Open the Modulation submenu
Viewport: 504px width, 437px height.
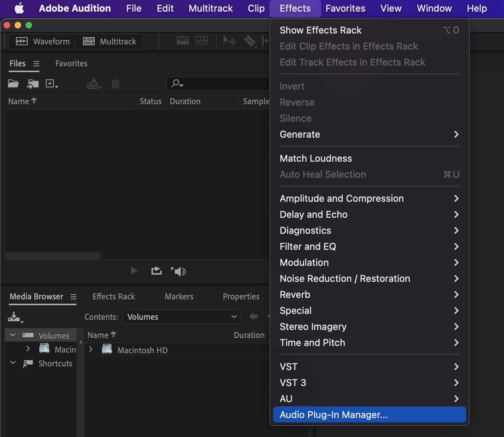point(369,263)
